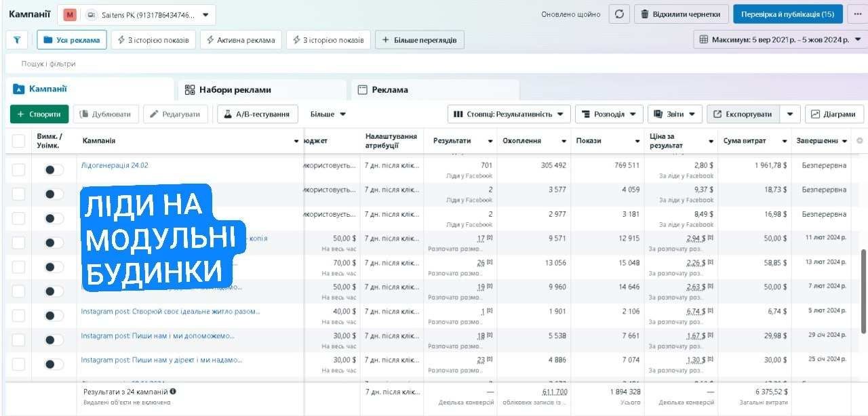Click the Експортувати button

[x=743, y=115]
